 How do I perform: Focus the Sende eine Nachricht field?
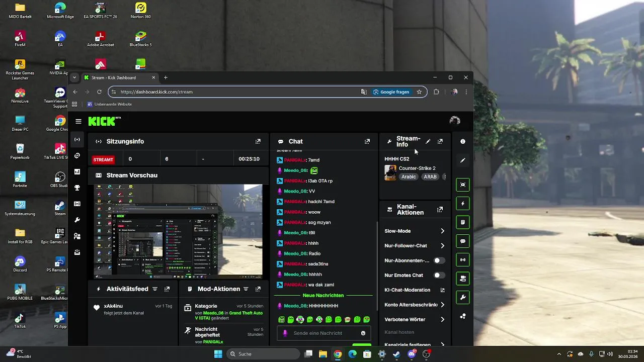point(324,333)
